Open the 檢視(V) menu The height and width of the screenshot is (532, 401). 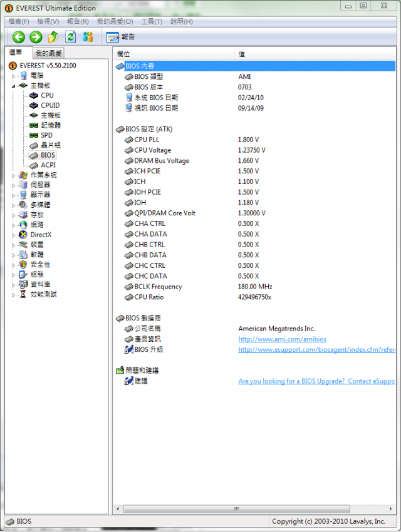(48, 21)
